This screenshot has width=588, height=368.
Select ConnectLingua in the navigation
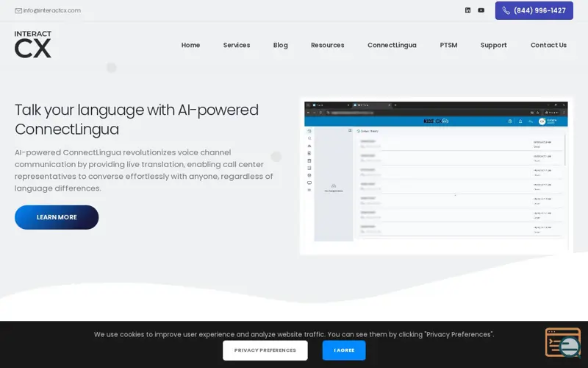click(x=392, y=45)
